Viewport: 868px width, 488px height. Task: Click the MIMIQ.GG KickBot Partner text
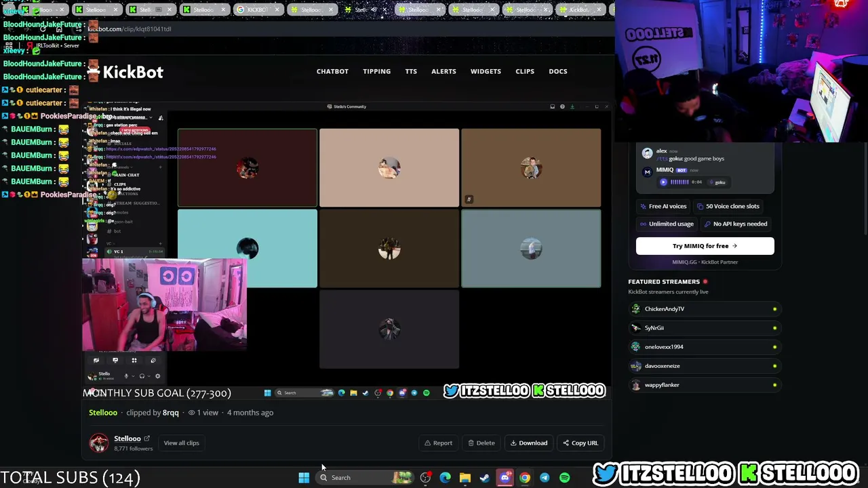tap(705, 262)
